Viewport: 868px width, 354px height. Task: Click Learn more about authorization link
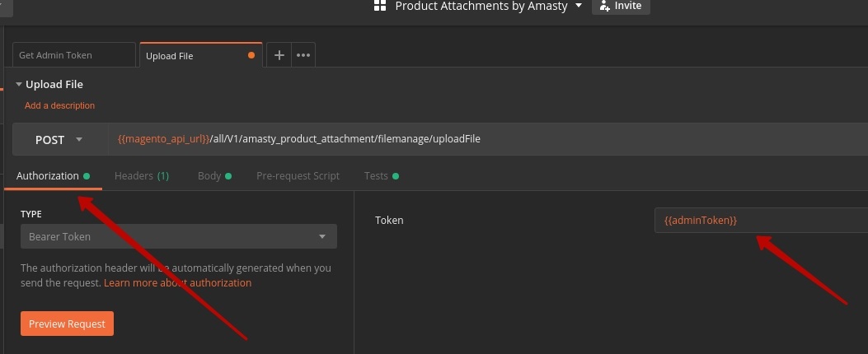pyautogui.click(x=177, y=282)
